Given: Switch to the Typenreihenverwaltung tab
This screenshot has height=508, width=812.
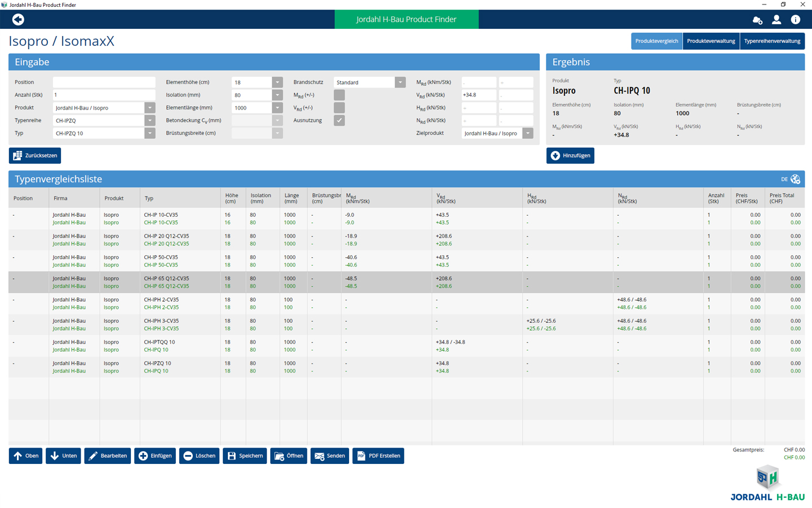Looking at the screenshot, I should tap(772, 41).
